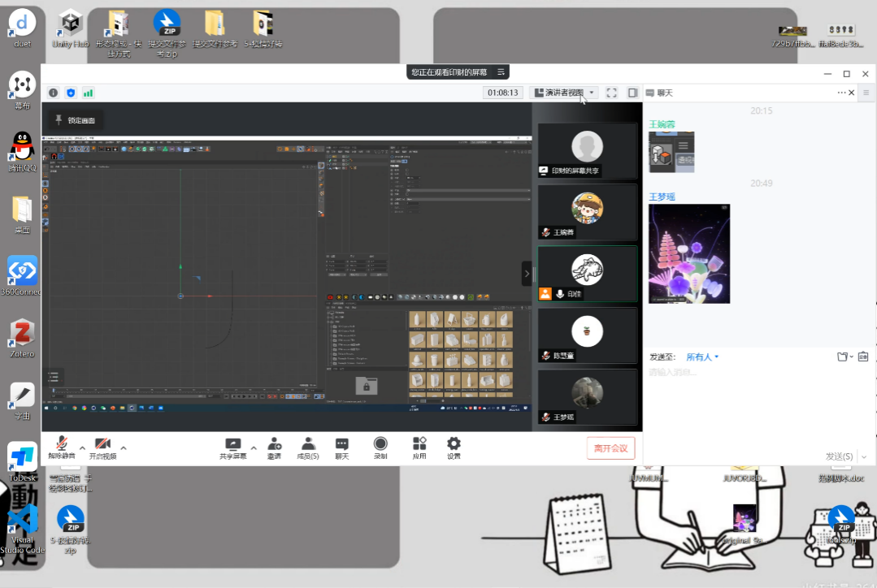Start recording with 录制 icon
877x588 pixels.
[x=380, y=447]
